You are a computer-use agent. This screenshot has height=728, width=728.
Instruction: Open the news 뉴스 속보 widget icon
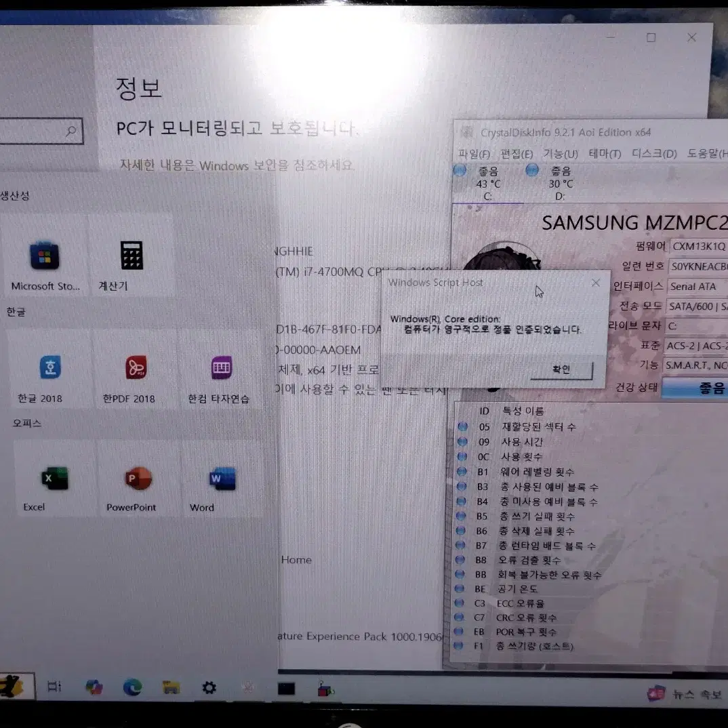[656, 694]
